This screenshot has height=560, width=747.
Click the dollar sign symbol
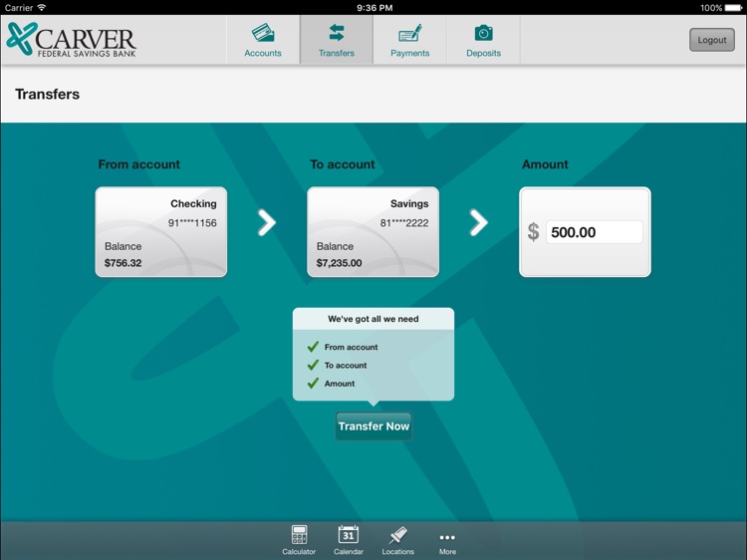click(534, 232)
